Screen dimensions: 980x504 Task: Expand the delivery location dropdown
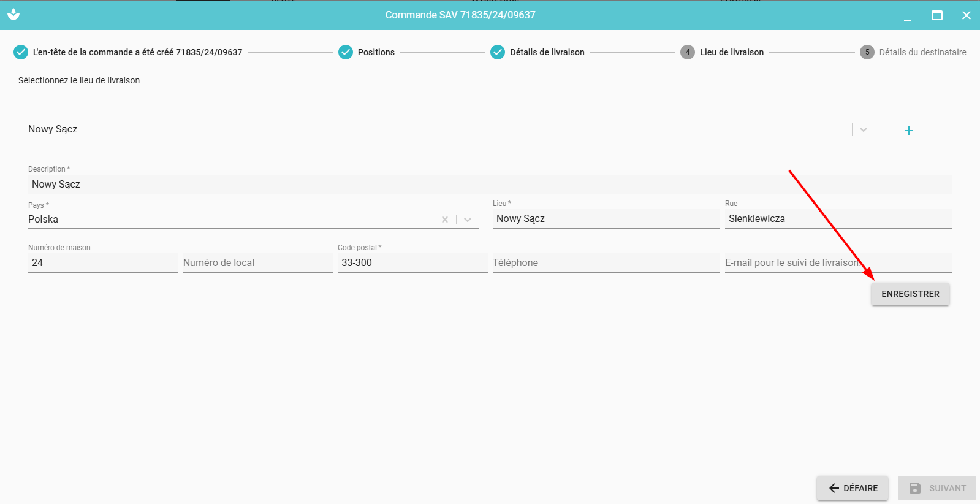tap(863, 129)
